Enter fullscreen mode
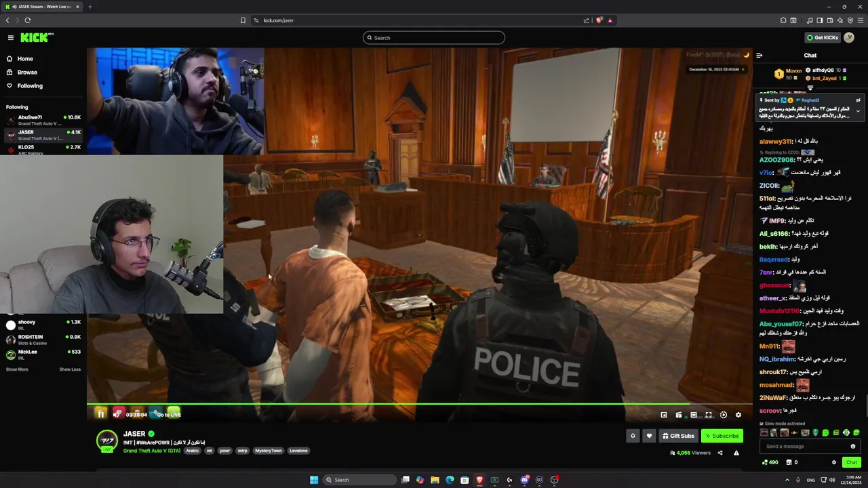The width and height of the screenshot is (868, 488). click(x=709, y=415)
